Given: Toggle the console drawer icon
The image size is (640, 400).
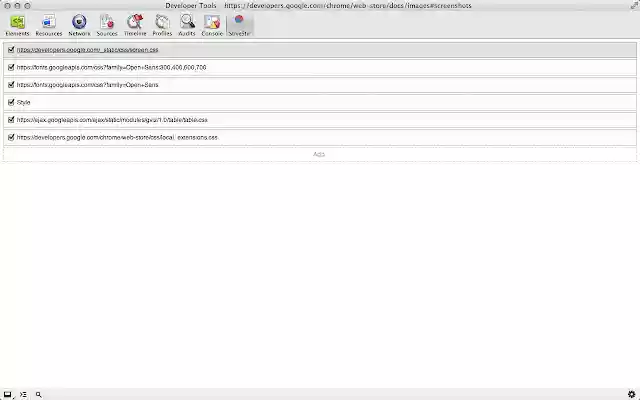Looking at the screenshot, I should (23, 395).
